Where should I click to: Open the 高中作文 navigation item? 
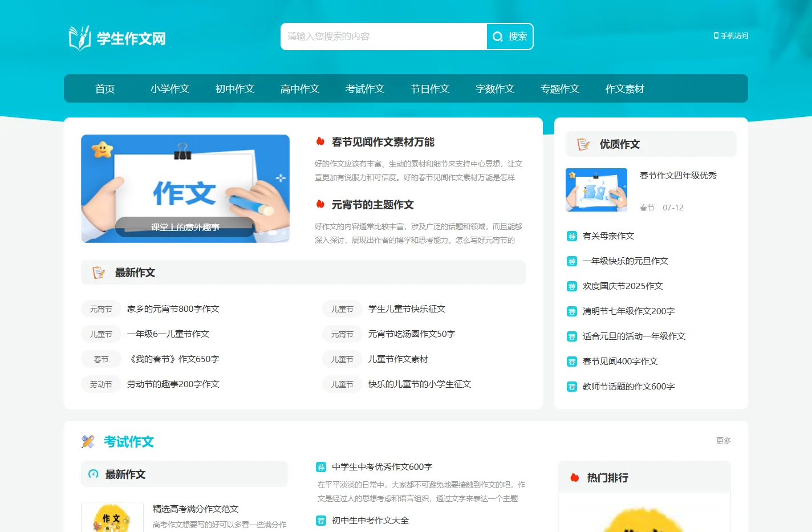click(x=300, y=89)
